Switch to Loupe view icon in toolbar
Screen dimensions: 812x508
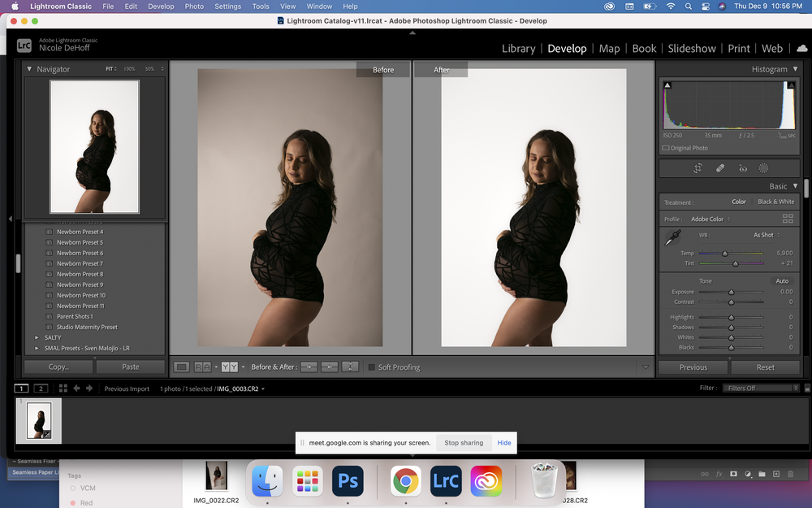pos(181,367)
